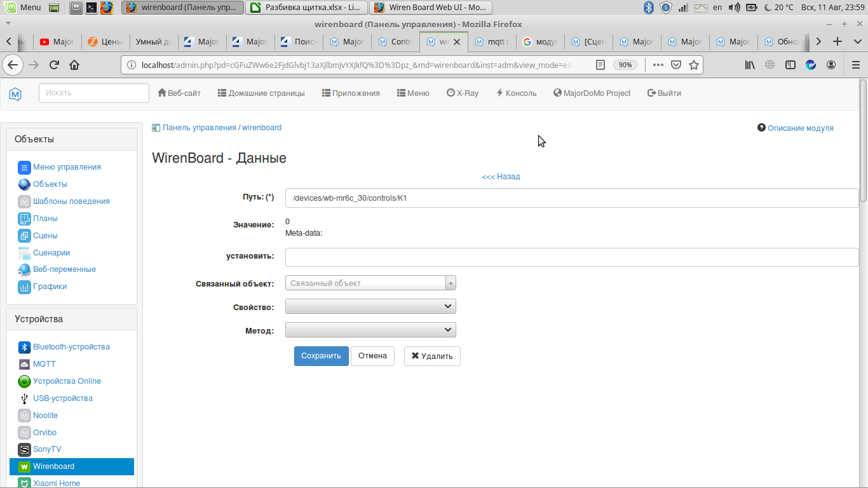Toggle the Firefox sidebar view button
The height and width of the screenshot is (488, 868).
pos(790,65)
